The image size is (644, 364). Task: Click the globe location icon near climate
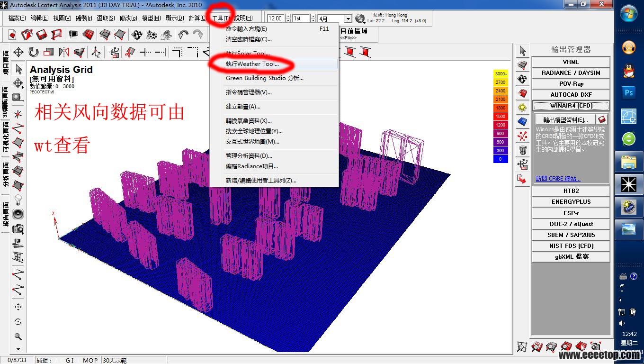pyautogui.click(x=360, y=18)
